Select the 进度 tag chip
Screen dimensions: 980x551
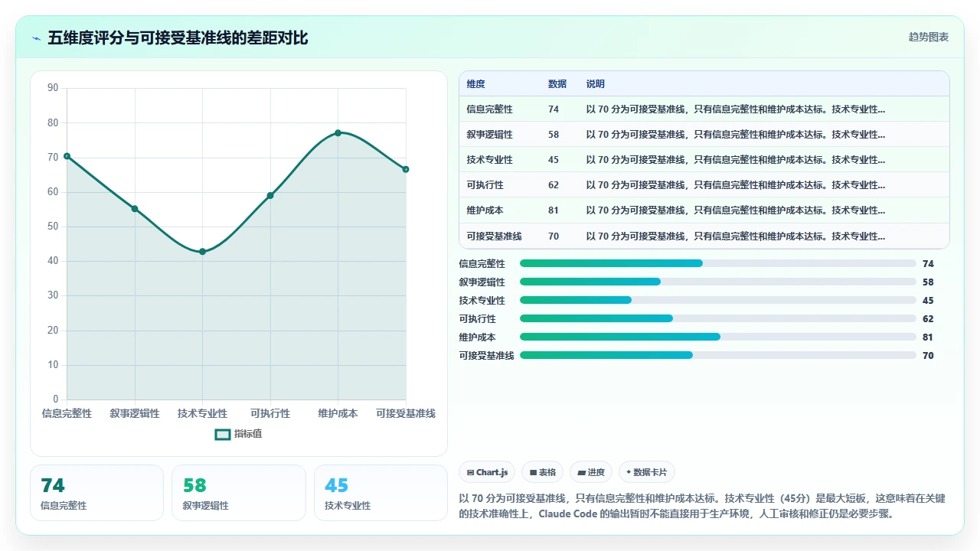(591, 472)
